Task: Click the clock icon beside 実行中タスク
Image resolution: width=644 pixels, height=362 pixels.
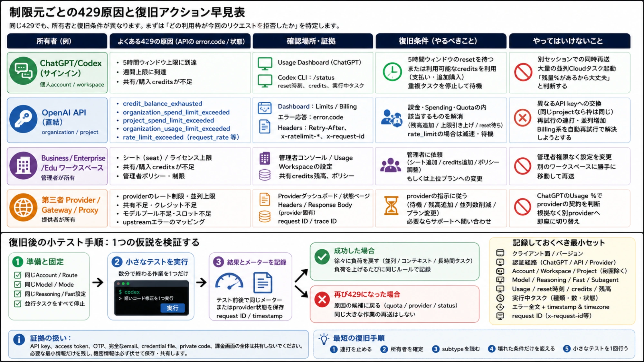Action: (x=500, y=298)
